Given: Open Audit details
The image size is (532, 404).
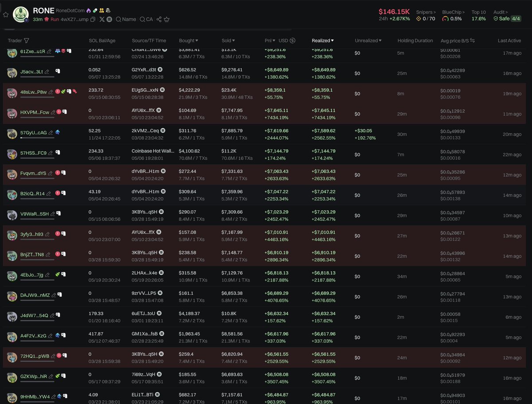Looking at the screenshot, I should coord(501,12).
